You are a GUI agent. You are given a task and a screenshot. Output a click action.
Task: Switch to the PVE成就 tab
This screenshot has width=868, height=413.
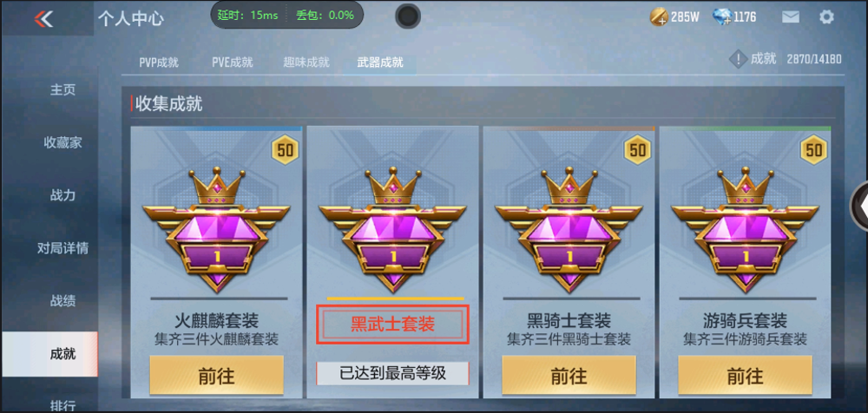(x=233, y=62)
